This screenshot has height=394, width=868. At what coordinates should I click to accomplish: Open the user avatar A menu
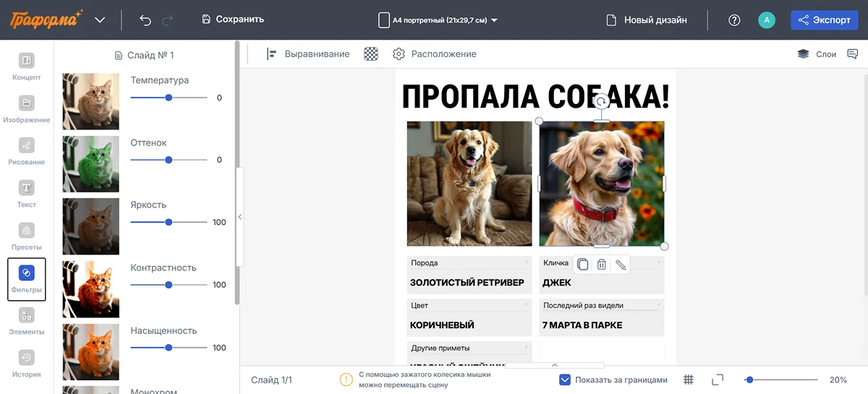coord(767,20)
